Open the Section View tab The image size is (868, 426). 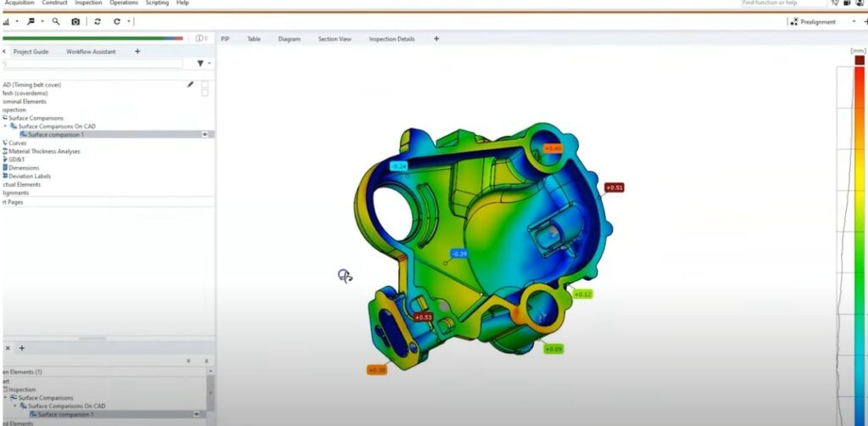[335, 39]
